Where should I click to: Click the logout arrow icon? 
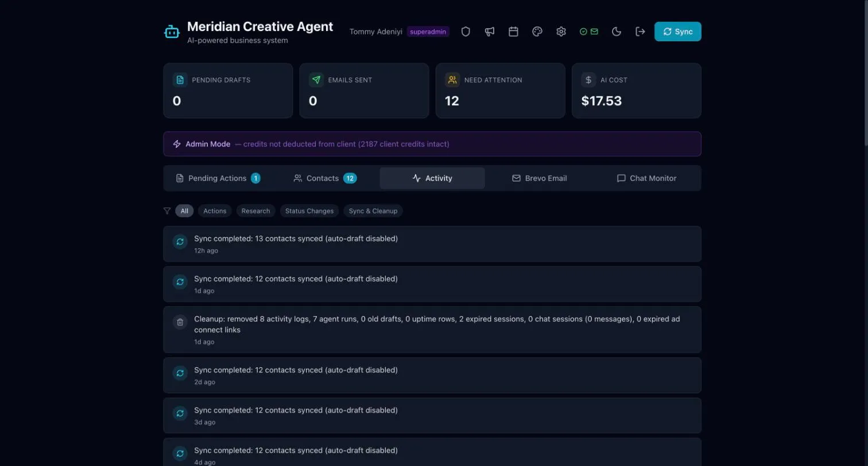coord(640,32)
